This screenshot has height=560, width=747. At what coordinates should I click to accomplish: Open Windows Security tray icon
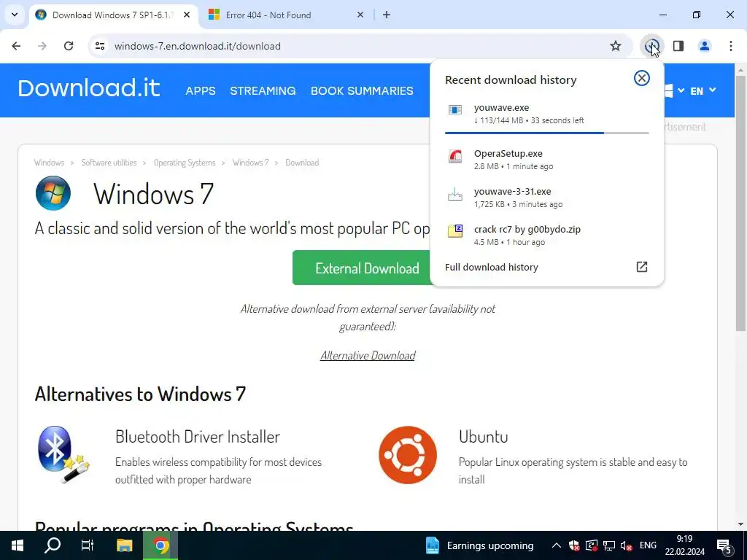[x=574, y=545]
